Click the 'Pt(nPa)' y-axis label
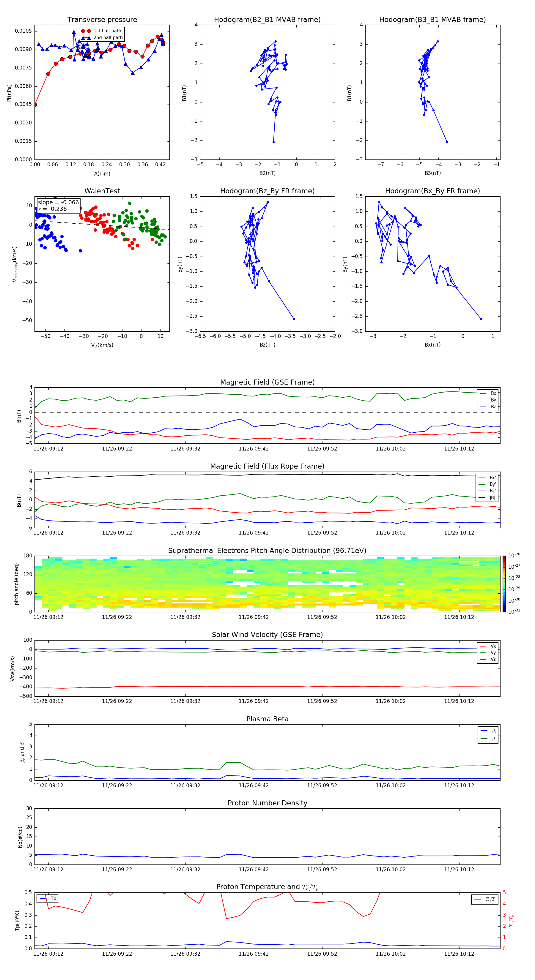 click(9, 92)
